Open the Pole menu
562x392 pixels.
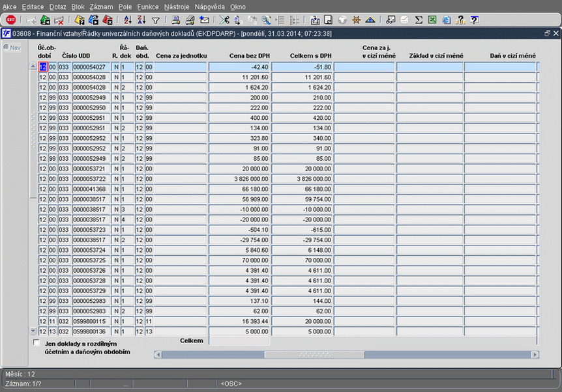point(125,7)
